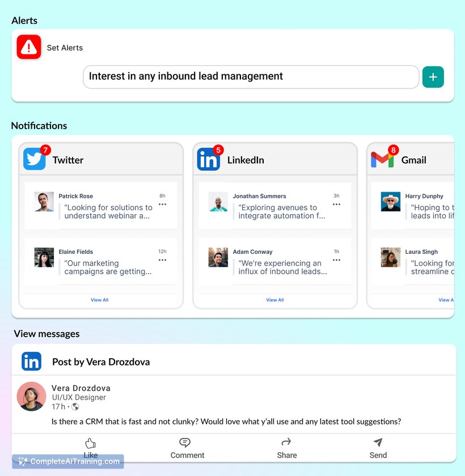Select the Gmail card header title

tap(413, 160)
